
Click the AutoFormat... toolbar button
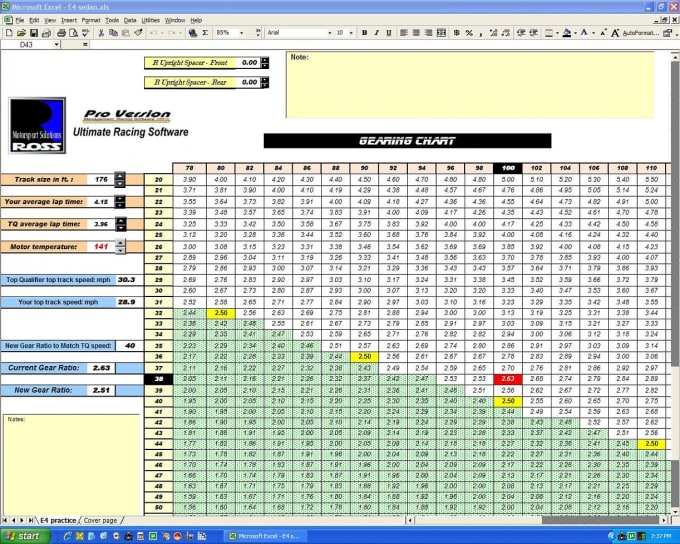point(641,33)
